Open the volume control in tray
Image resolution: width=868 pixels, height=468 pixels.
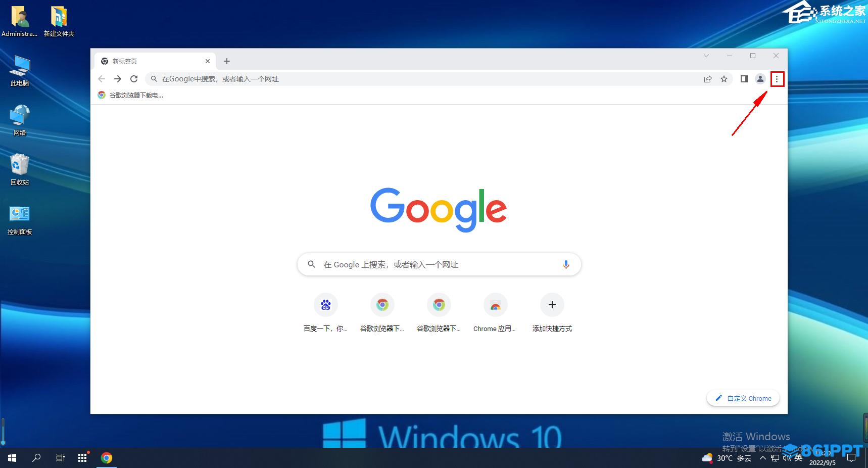787,458
